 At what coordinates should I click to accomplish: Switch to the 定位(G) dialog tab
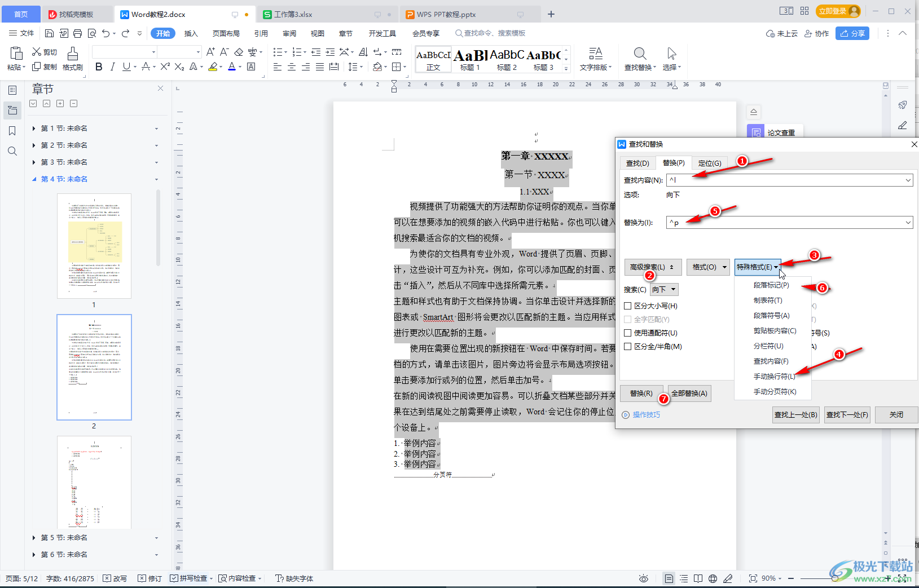point(710,163)
